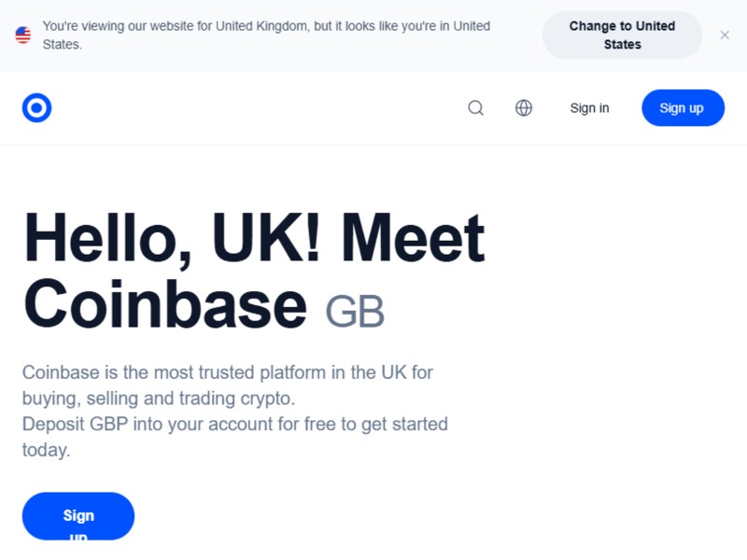This screenshot has width=747, height=560.
Task: Select the grey GB label
Action: pyautogui.click(x=355, y=312)
